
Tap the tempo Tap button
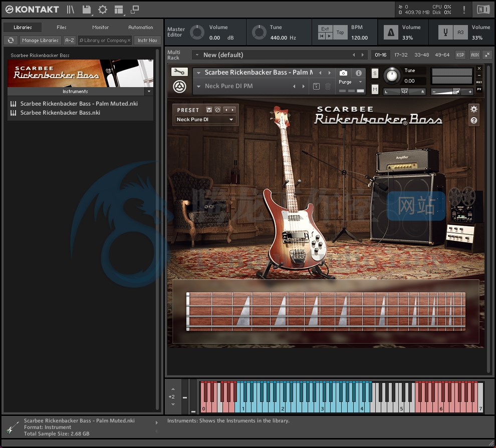[340, 32]
